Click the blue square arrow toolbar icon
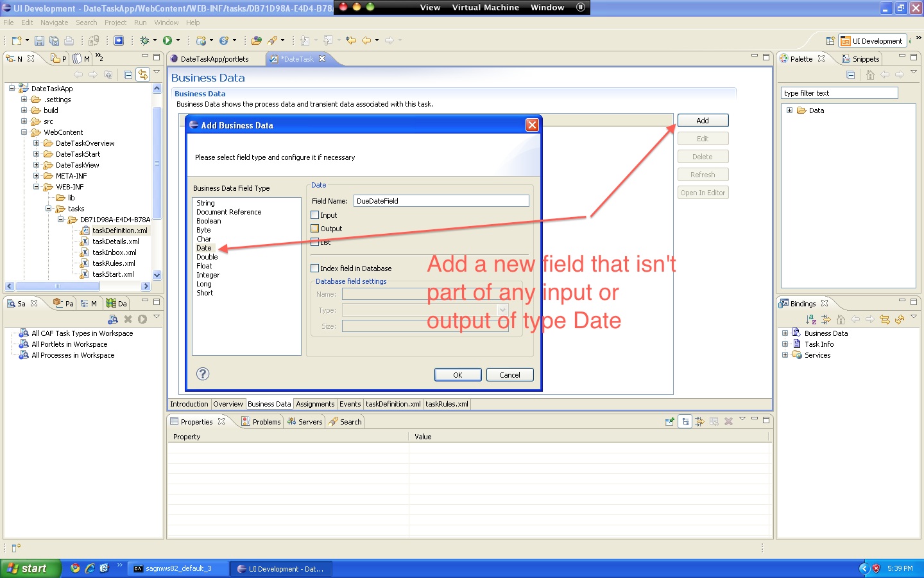Viewport: 924px width, 578px height. tap(119, 40)
